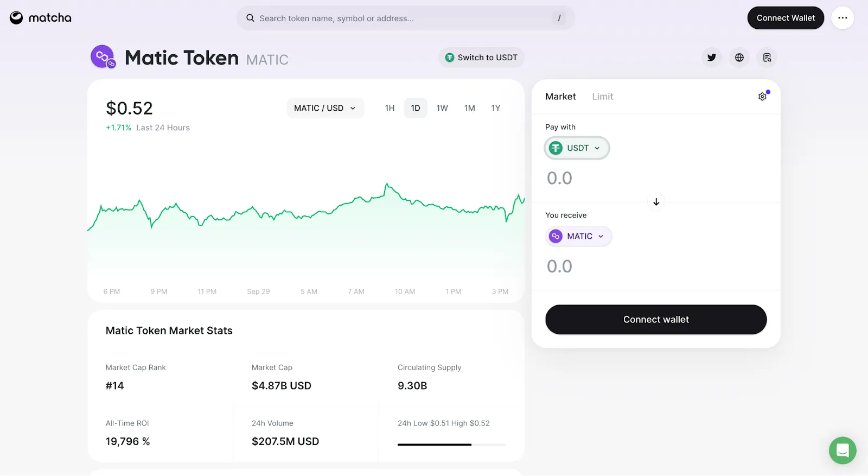Select the 1H chart timeframe
Image resolution: width=868 pixels, height=476 pixels.
tap(390, 108)
